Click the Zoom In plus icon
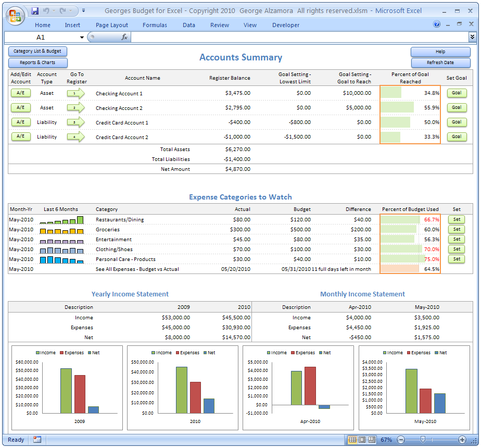This screenshot has width=481, height=448. point(463,440)
